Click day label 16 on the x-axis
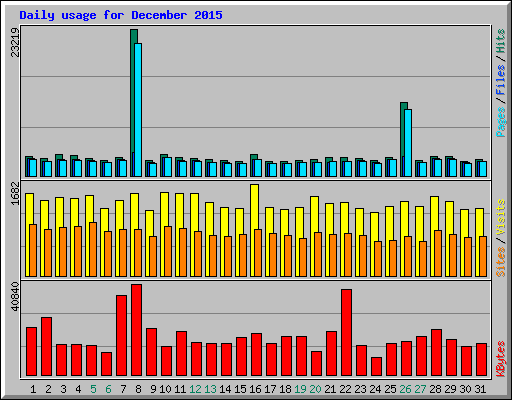The width and height of the screenshot is (512, 400). 255,389
